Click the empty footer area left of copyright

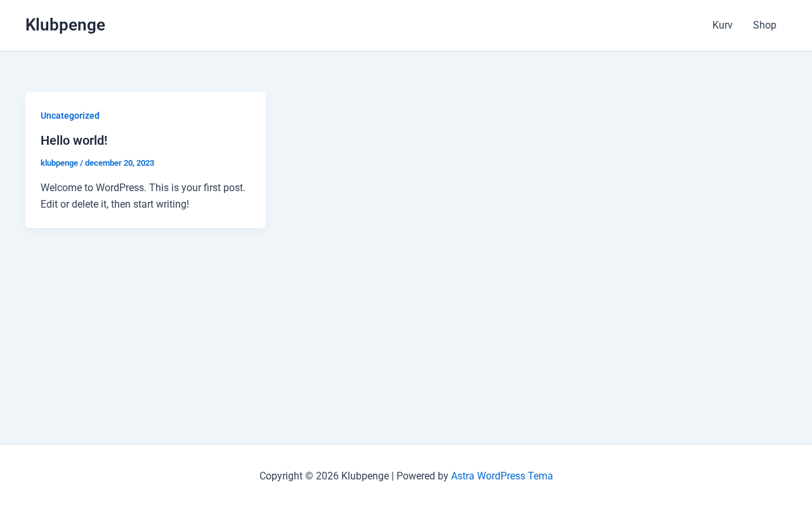click(127, 476)
